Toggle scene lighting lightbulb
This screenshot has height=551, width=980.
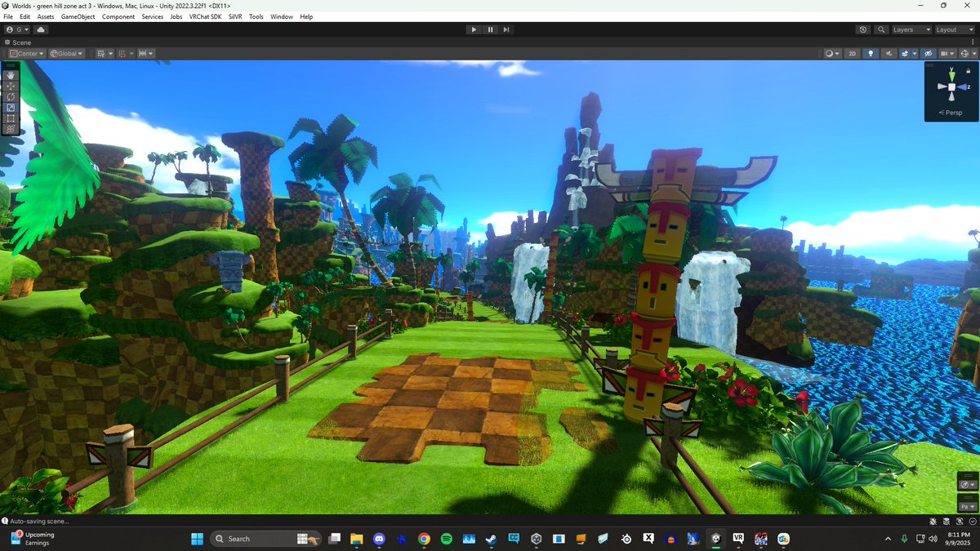[x=871, y=53]
